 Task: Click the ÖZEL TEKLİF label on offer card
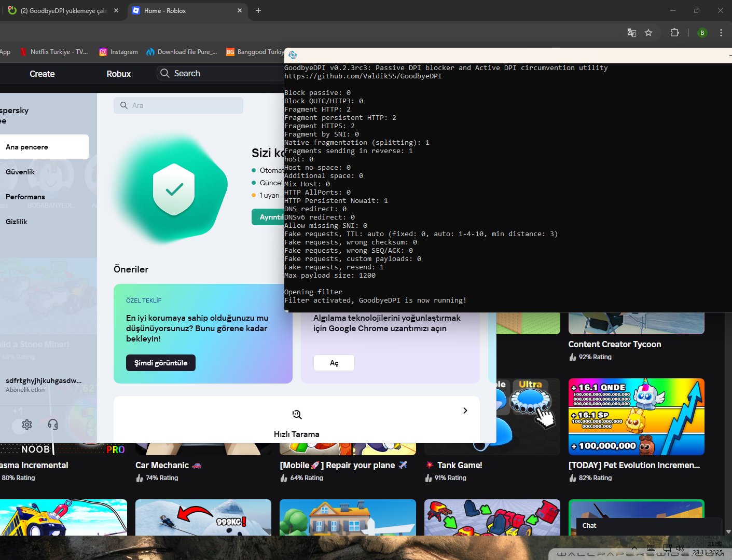click(144, 301)
